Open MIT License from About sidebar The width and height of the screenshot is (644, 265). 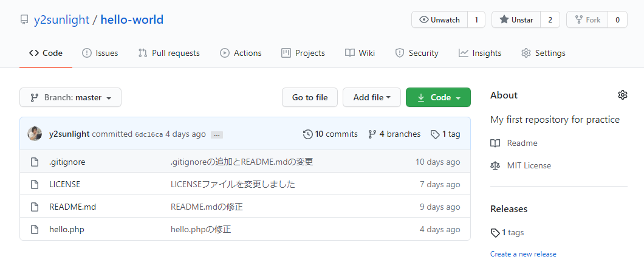point(529,165)
